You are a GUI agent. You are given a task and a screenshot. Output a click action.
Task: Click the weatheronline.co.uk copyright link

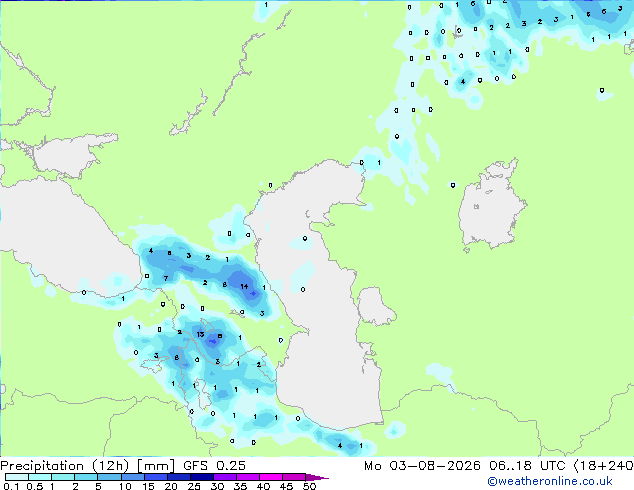(550, 481)
